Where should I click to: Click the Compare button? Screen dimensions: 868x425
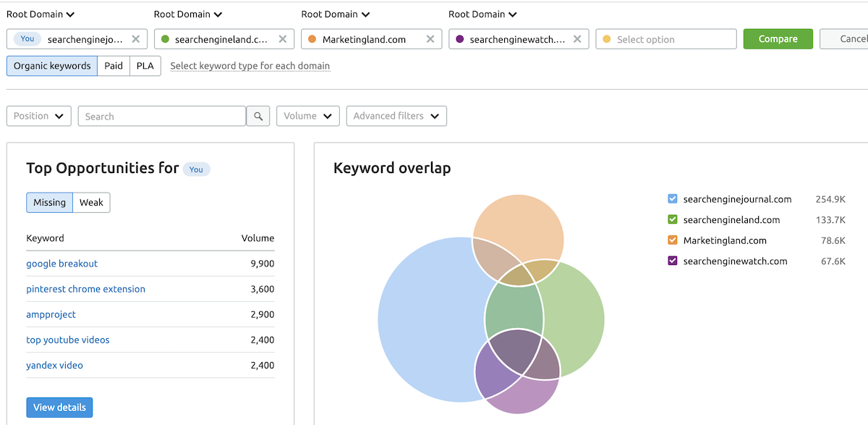coord(778,38)
